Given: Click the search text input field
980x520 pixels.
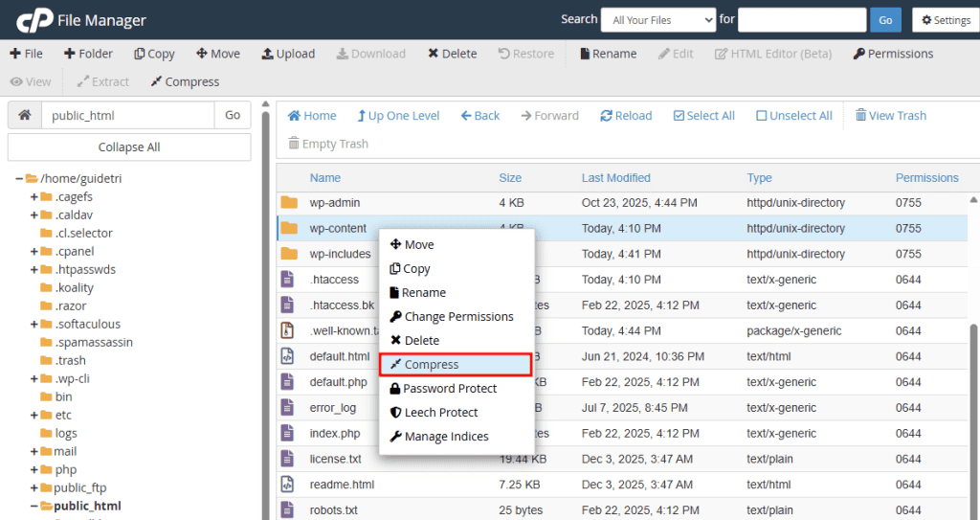Looking at the screenshot, I should (x=801, y=20).
